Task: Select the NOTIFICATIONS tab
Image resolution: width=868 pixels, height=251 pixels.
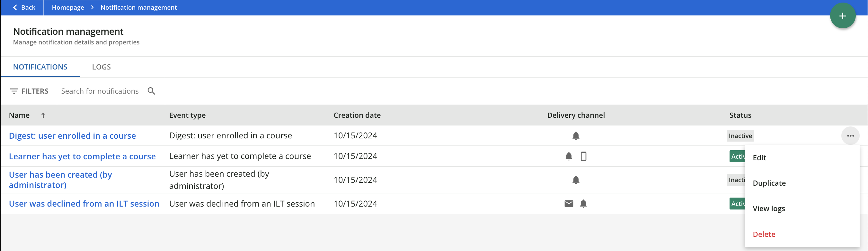Action: coord(40,67)
